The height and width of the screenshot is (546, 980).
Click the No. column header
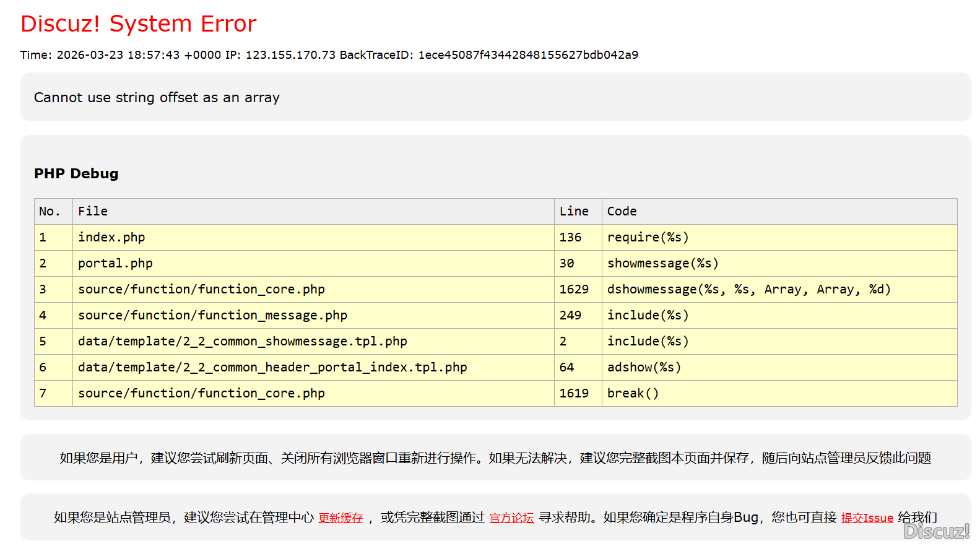point(50,212)
